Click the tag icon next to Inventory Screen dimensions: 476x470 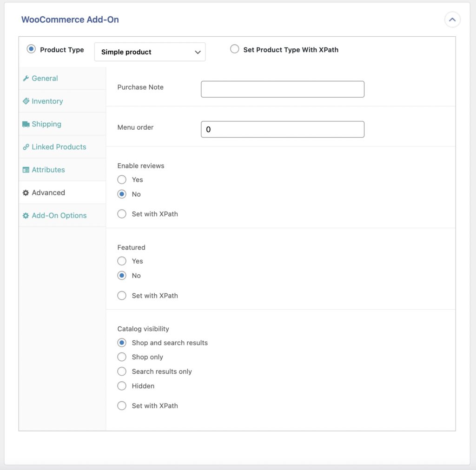(26, 101)
